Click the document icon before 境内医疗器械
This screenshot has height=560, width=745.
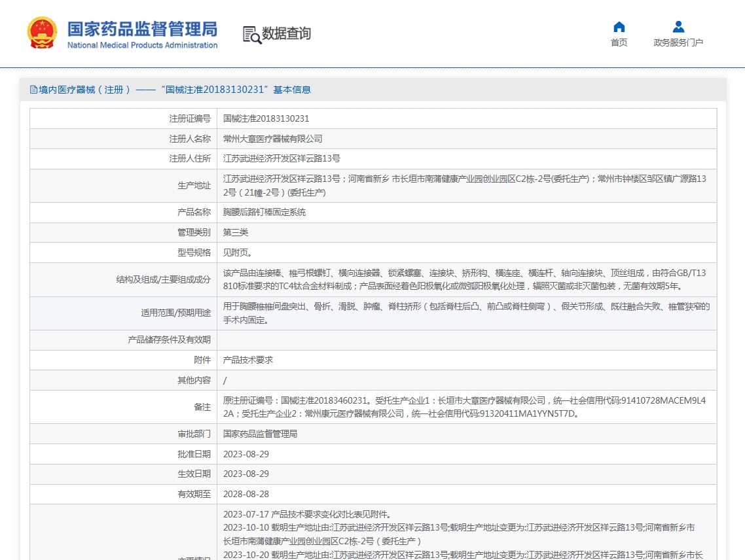33,90
